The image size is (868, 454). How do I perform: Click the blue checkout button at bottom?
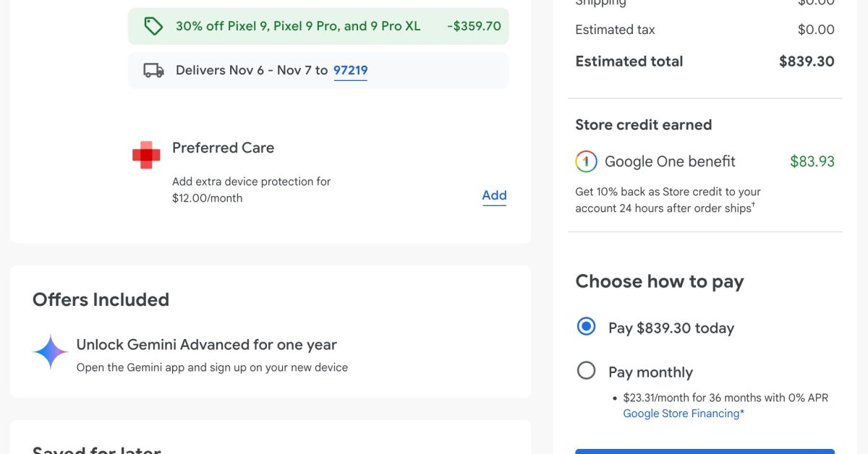tap(705, 451)
